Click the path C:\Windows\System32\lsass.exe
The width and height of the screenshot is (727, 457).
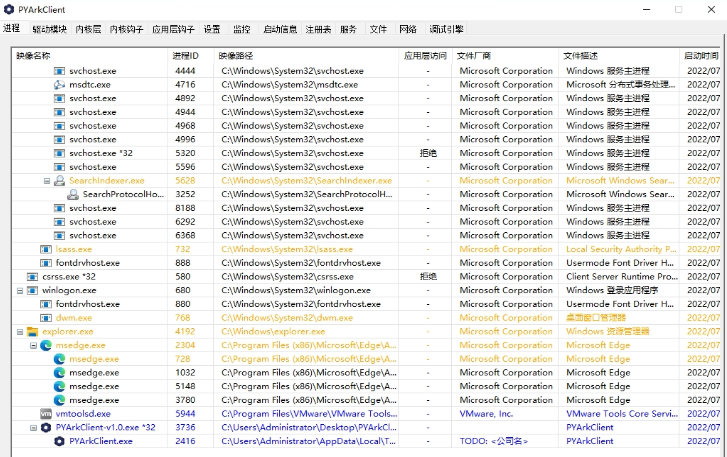click(x=287, y=249)
